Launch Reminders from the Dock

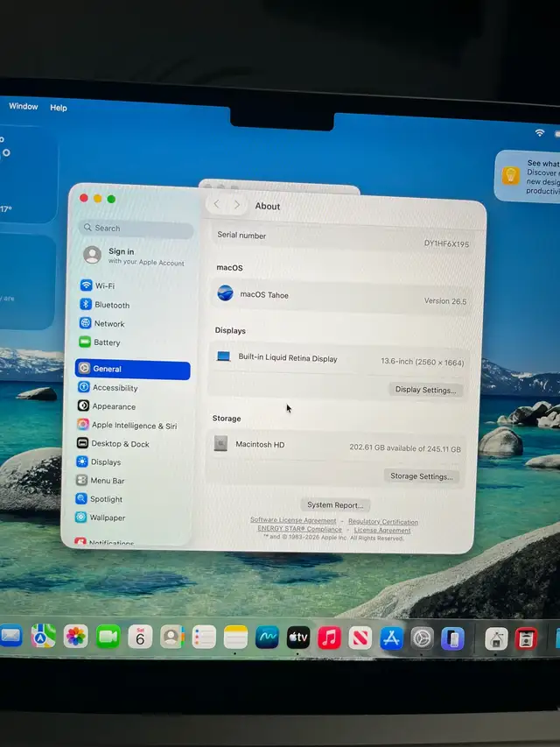click(204, 638)
